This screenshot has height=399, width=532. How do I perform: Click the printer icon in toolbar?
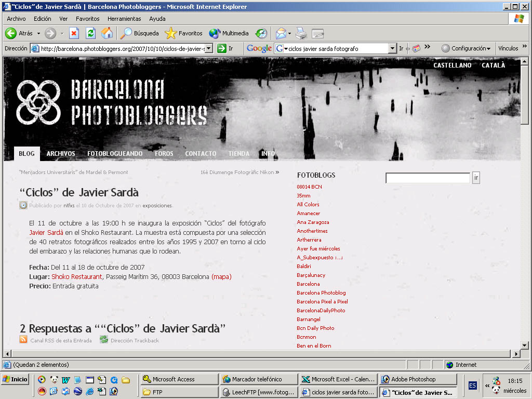[x=301, y=33]
